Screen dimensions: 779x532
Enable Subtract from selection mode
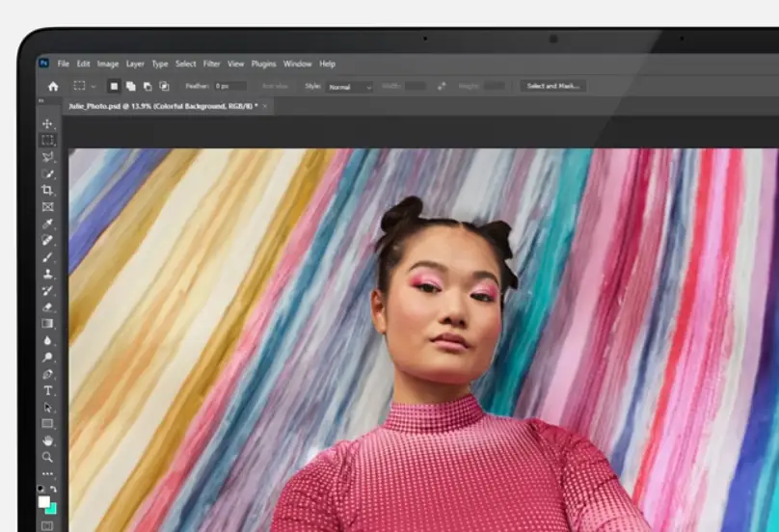pos(148,87)
